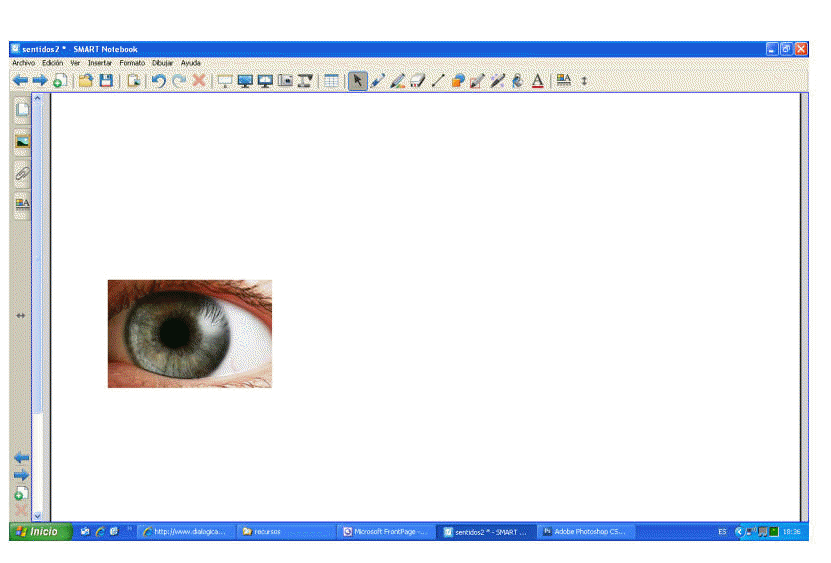Toggle toolbar position with up-down arrow

[x=585, y=81]
